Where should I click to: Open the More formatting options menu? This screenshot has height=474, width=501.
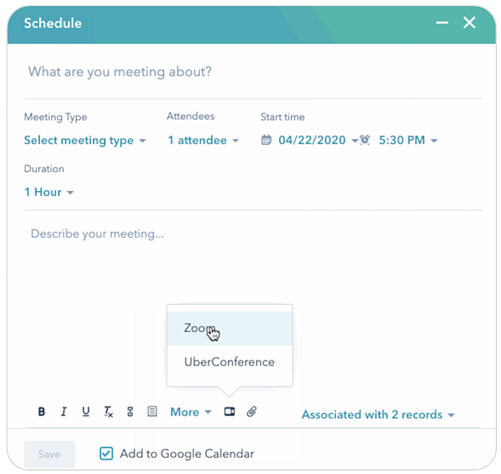[191, 412]
